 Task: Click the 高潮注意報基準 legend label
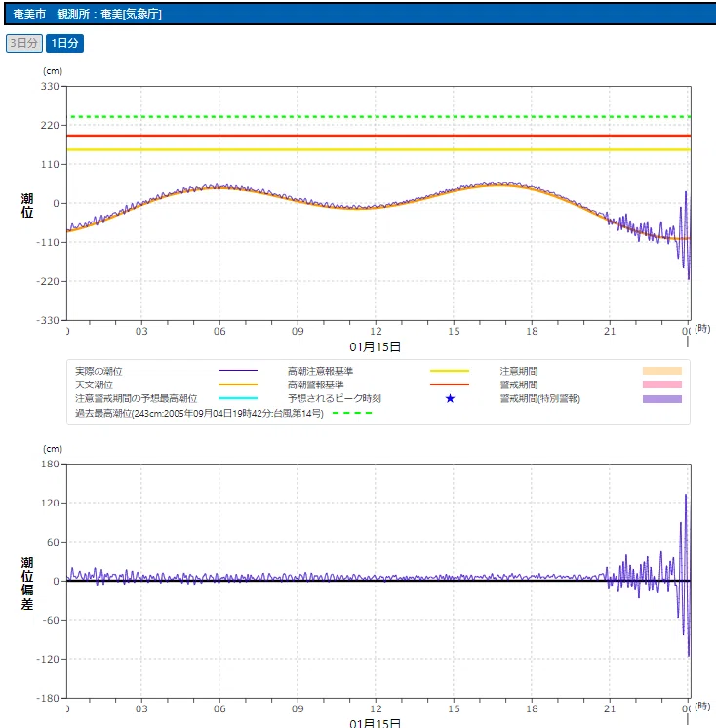[320, 371]
